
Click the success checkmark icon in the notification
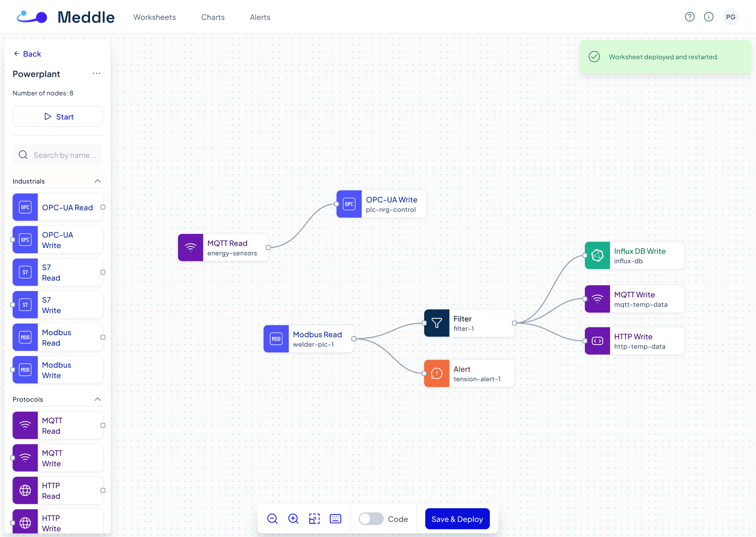tap(594, 56)
